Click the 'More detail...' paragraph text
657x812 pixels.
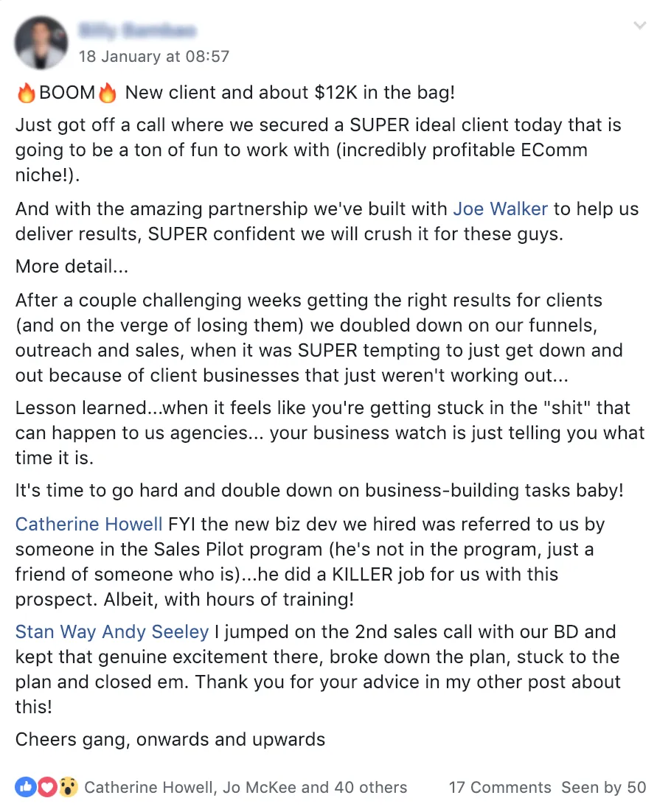(x=72, y=266)
